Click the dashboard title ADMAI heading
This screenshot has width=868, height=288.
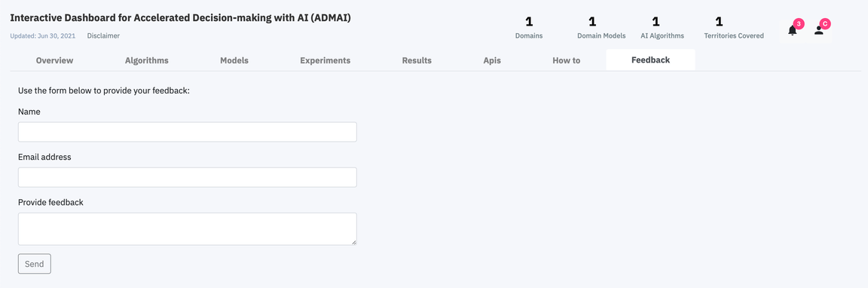coord(181,18)
